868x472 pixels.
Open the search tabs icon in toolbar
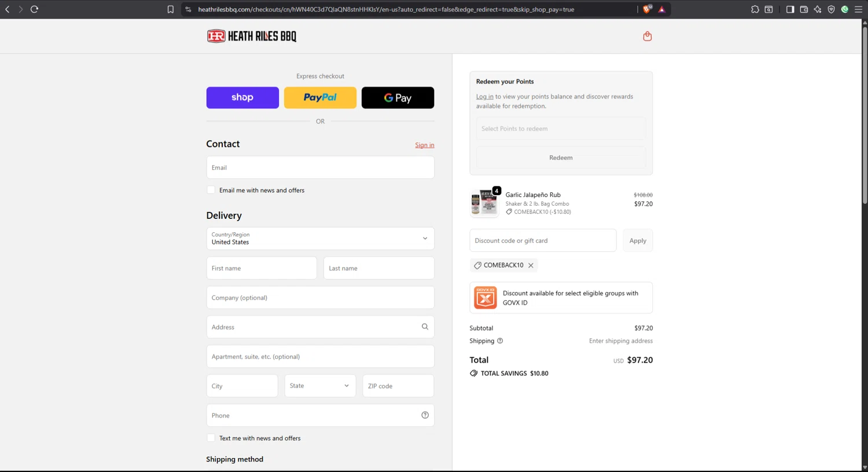click(x=769, y=9)
